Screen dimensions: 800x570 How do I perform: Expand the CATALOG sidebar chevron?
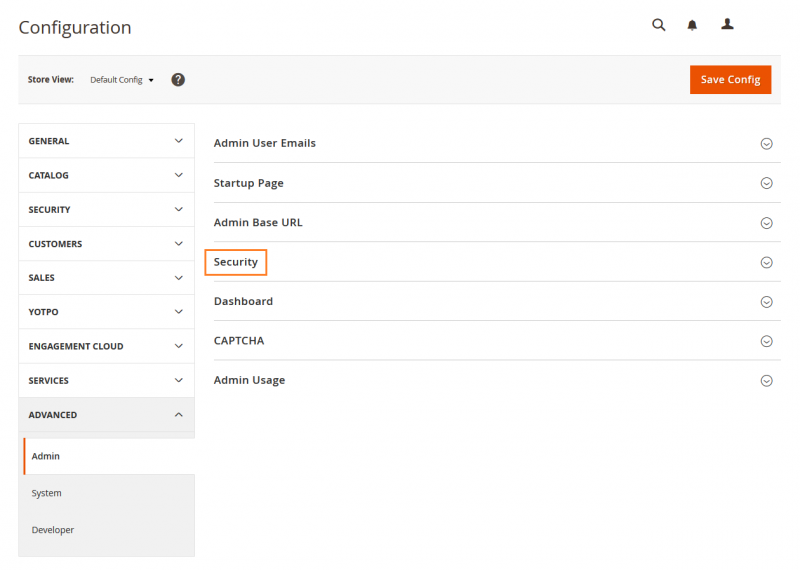pos(179,175)
